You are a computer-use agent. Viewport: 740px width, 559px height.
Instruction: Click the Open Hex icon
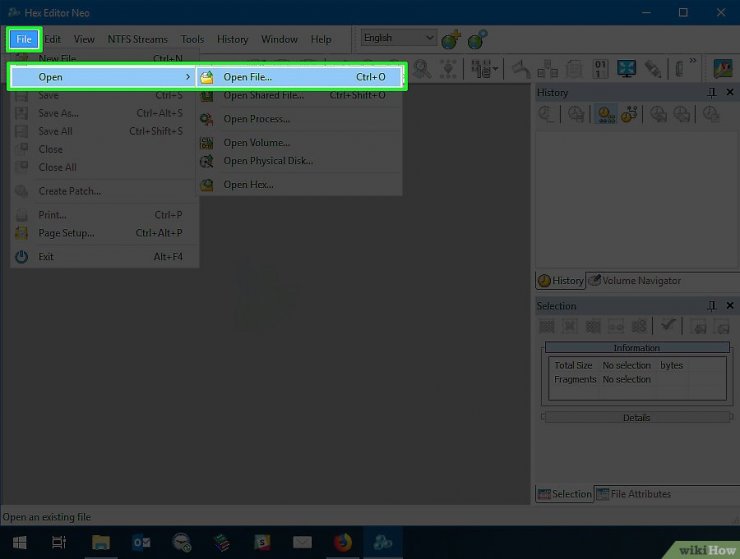point(207,185)
